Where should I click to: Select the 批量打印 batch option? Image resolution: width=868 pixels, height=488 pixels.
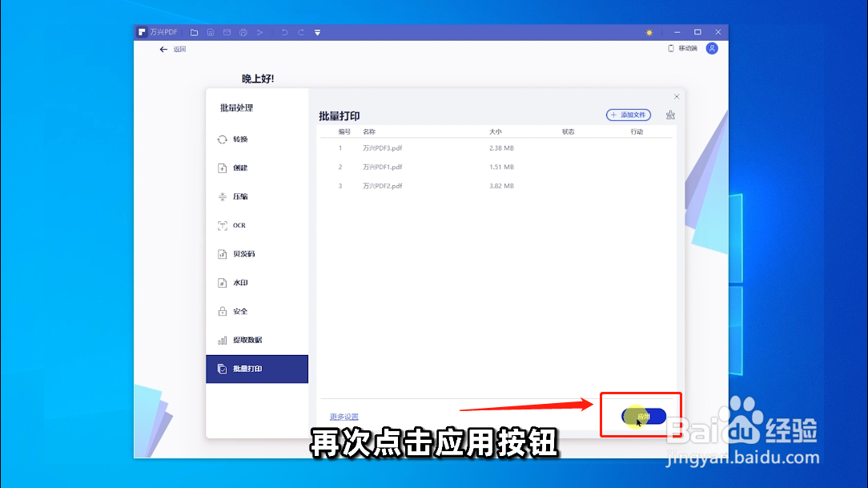(x=257, y=369)
